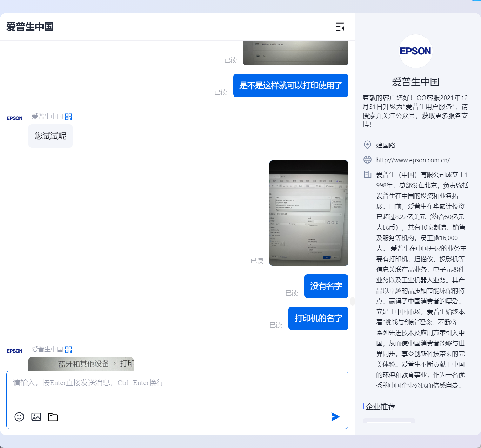Open the http://www.epson.com.cn/ link
This screenshot has height=448, width=481.
[413, 160]
